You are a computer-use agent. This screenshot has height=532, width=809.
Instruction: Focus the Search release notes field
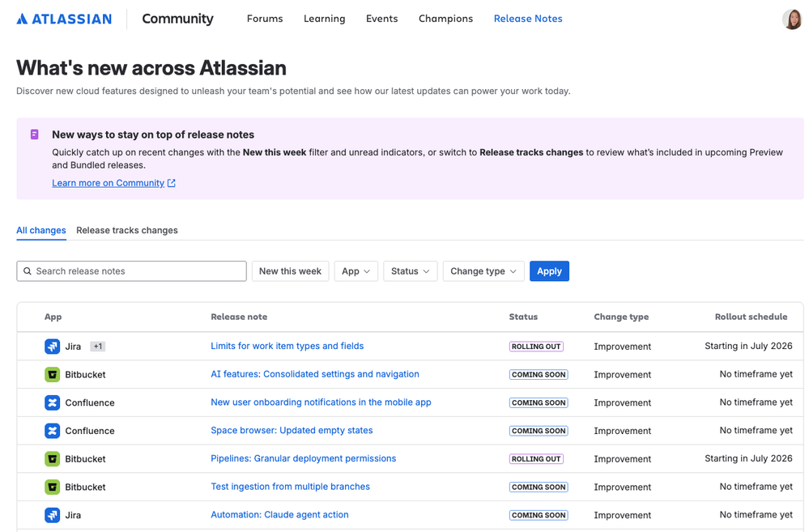(131, 271)
